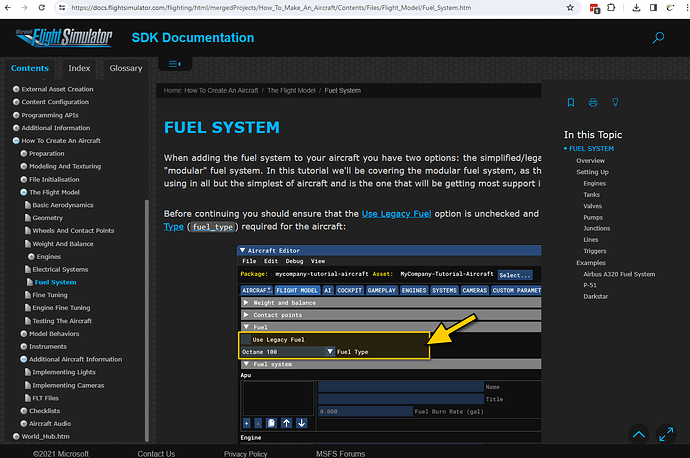Expand Additional Information node
Viewport: 690px width, 458px height.
click(16, 128)
